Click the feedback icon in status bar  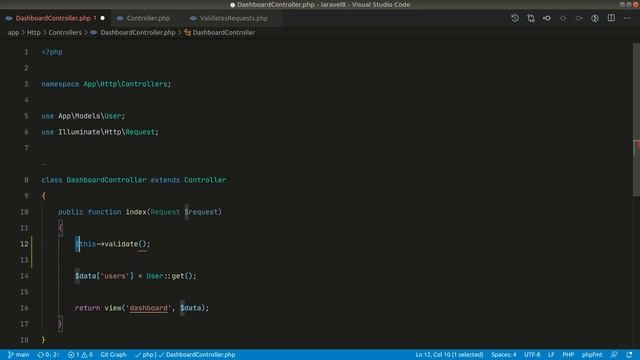tap(614, 355)
